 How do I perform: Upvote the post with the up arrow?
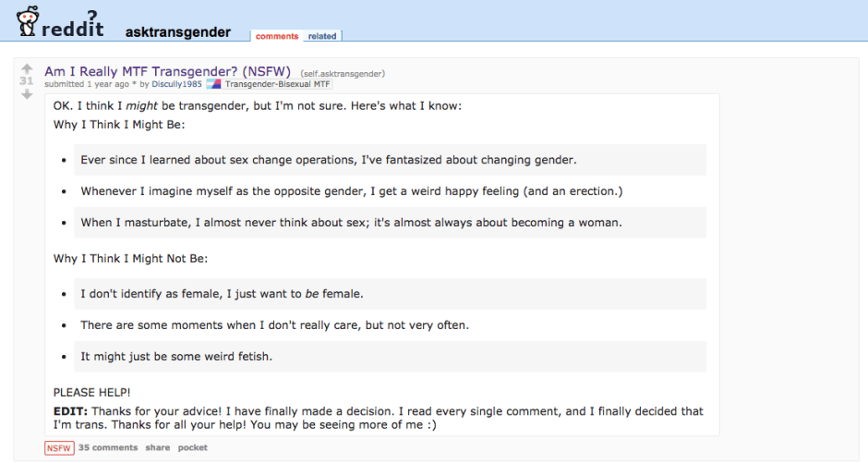[x=27, y=68]
